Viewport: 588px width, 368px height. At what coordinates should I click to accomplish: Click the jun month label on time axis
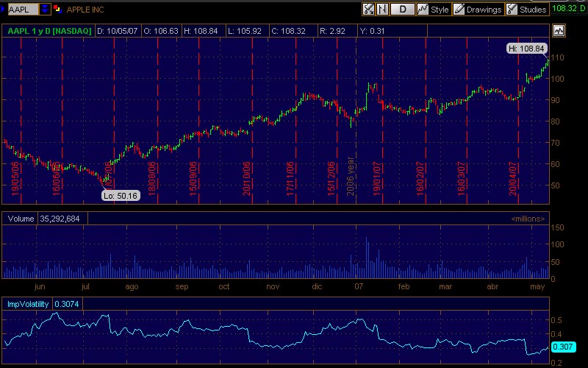click(40, 287)
